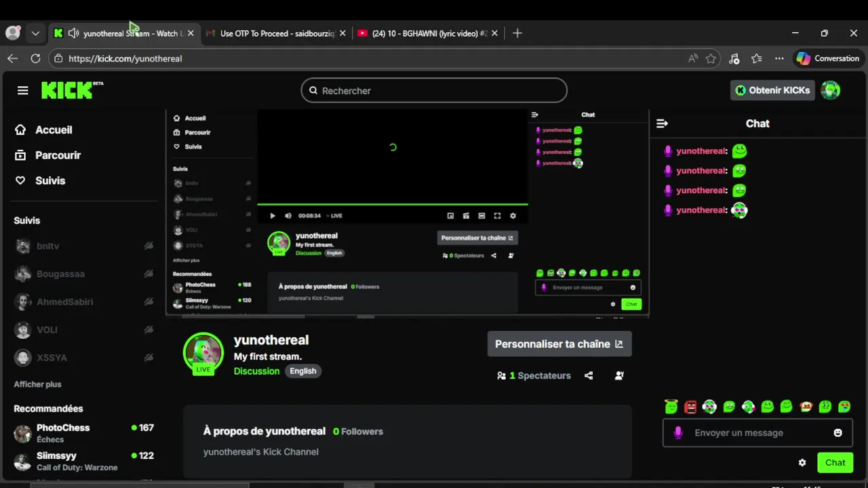Click the yunothereal live avatar

(203, 352)
